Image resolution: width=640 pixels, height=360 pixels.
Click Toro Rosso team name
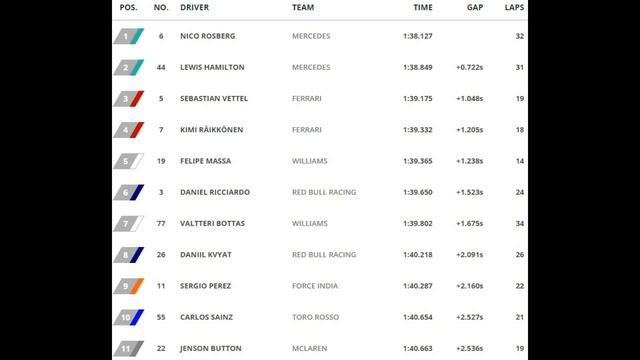pyautogui.click(x=316, y=317)
